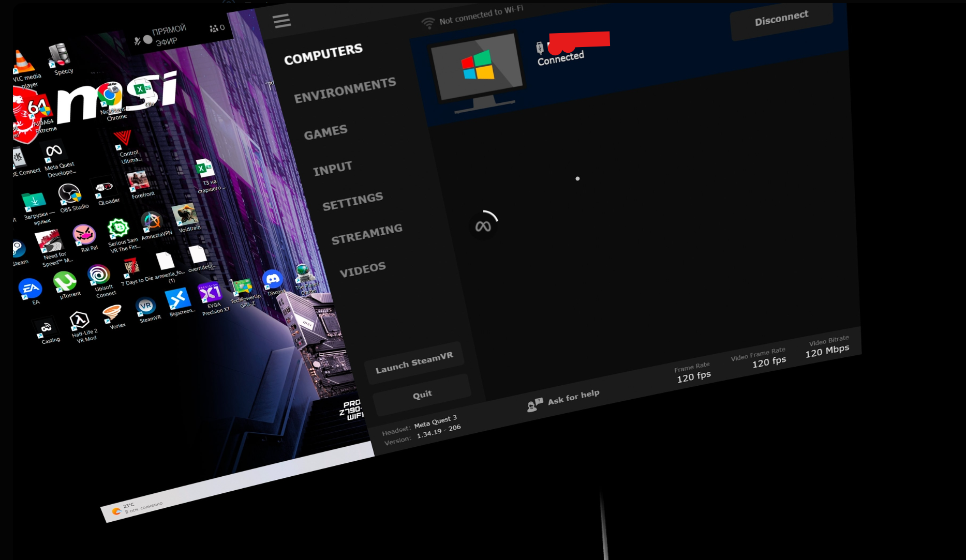Click Launch SteamVR button
This screenshot has height=560, width=966.
[414, 362]
